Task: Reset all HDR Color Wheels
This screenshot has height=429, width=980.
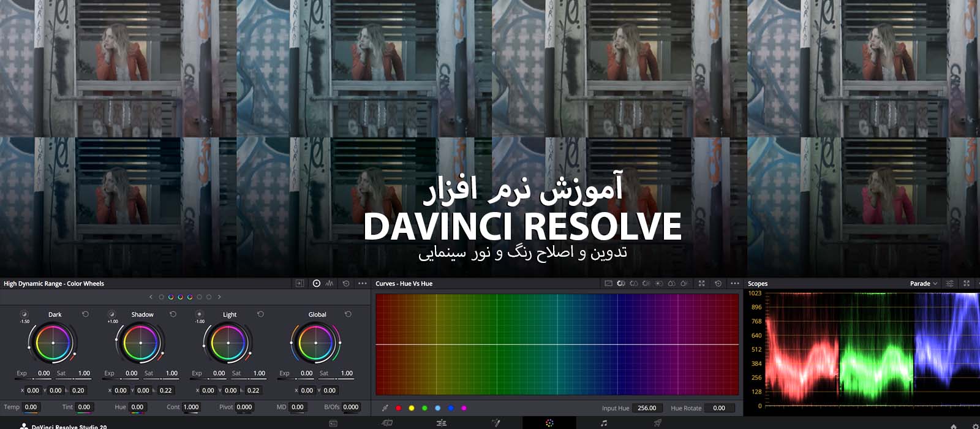Action: [x=346, y=284]
